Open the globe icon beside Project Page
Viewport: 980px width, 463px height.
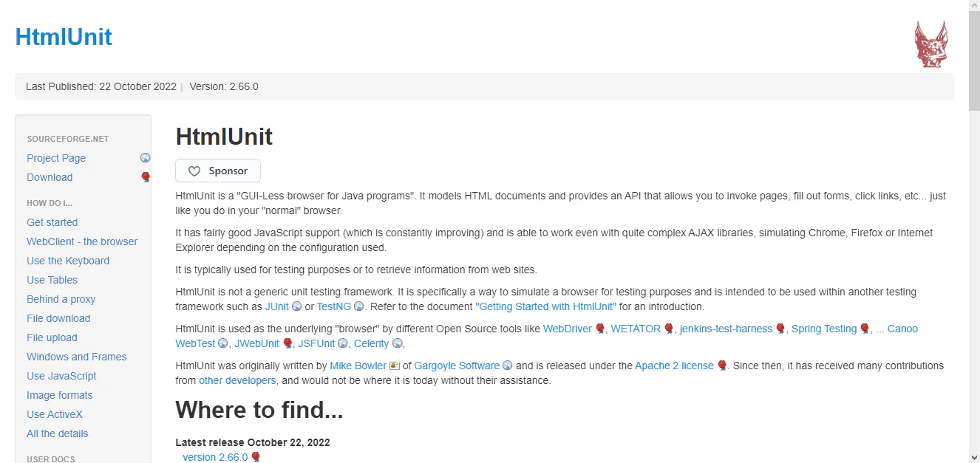[x=146, y=157]
